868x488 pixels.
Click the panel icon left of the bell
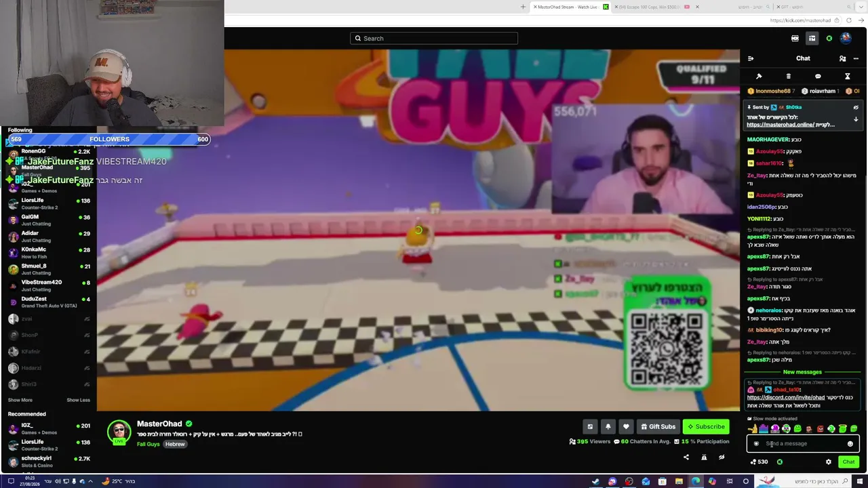pos(590,427)
